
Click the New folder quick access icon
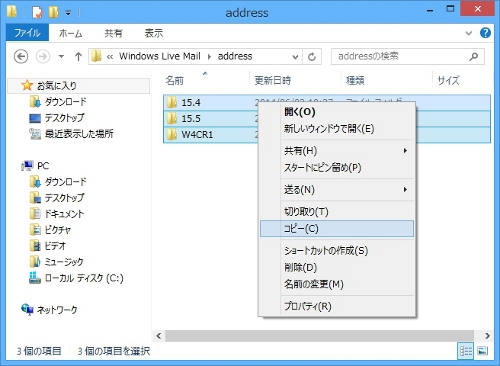click(54, 12)
